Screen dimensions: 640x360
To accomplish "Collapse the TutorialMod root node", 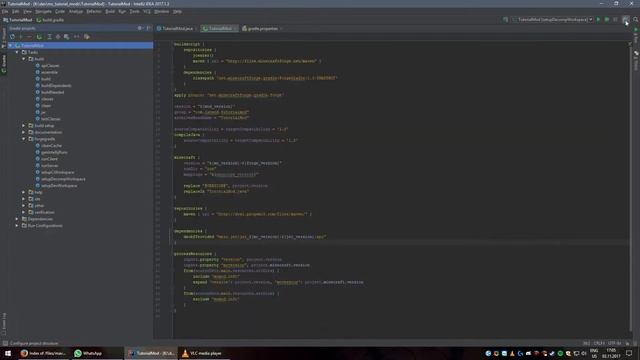I will (11, 46).
